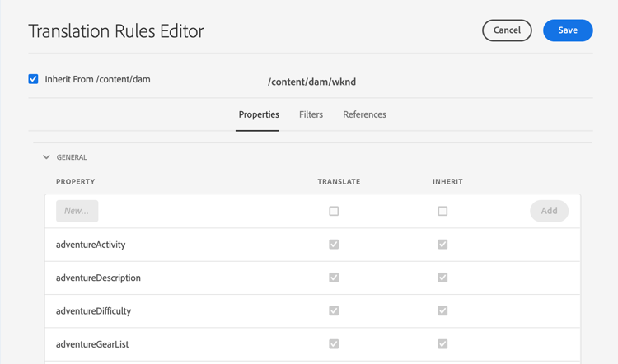Screen dimensions: 618x364
Task: Check Inherit box in New property row
Action: [x=442, y=211]
